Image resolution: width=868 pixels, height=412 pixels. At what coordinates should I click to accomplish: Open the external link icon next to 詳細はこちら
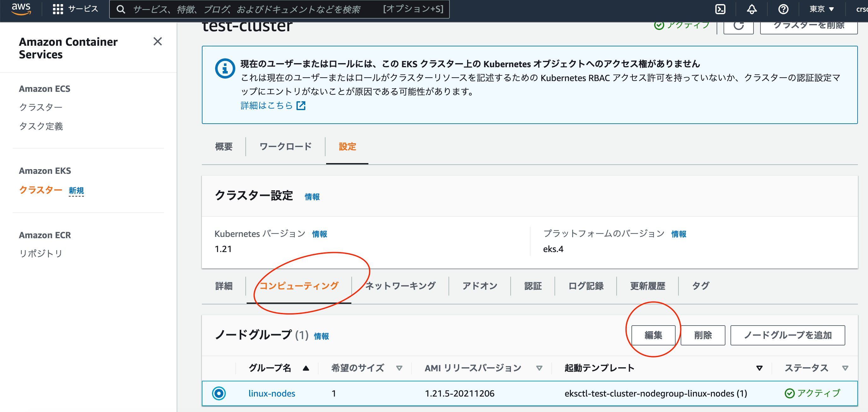tap(301, 106)
